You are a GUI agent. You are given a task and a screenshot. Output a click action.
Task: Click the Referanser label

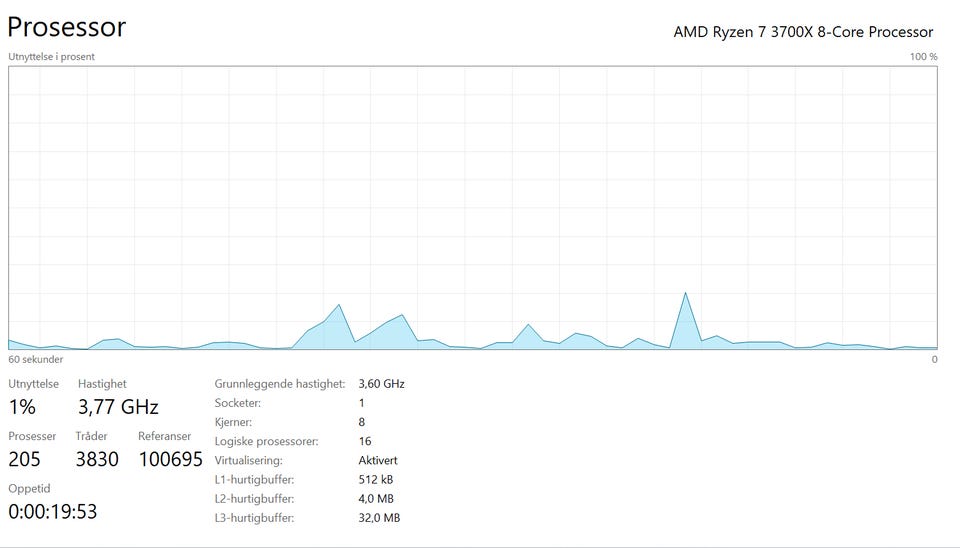(x=164, y=436)
